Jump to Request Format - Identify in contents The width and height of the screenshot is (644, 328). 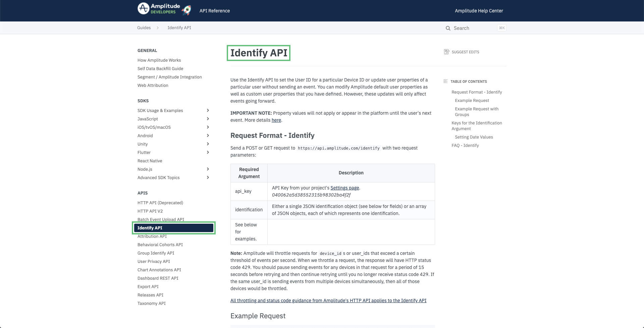click(x=477, y=92)
